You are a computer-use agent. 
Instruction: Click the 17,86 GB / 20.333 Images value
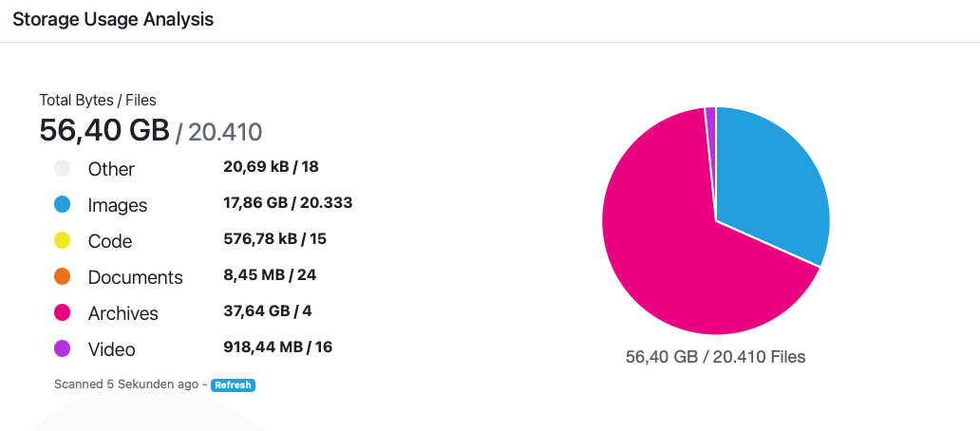pyautogui.click(x=288, y=202)
